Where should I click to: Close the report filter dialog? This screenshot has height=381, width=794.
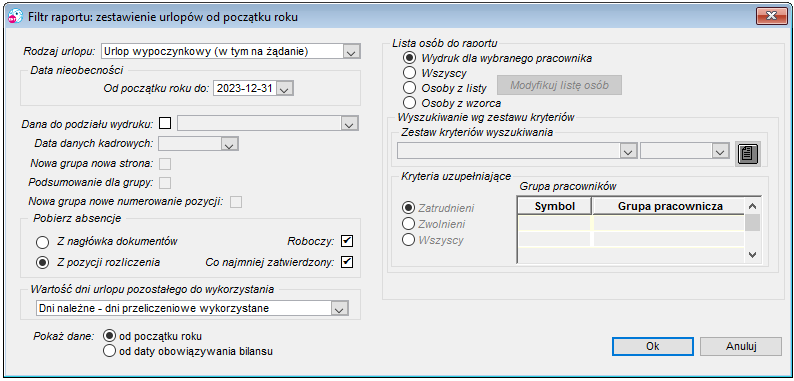tap(772, 16)
